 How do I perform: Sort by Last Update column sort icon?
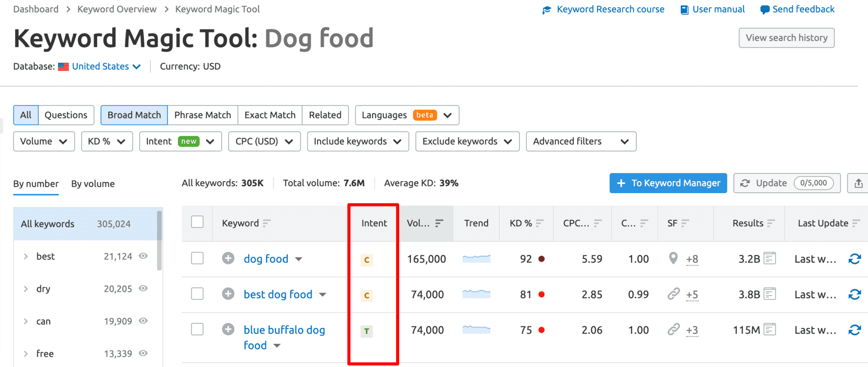click(x=856, y=223)
